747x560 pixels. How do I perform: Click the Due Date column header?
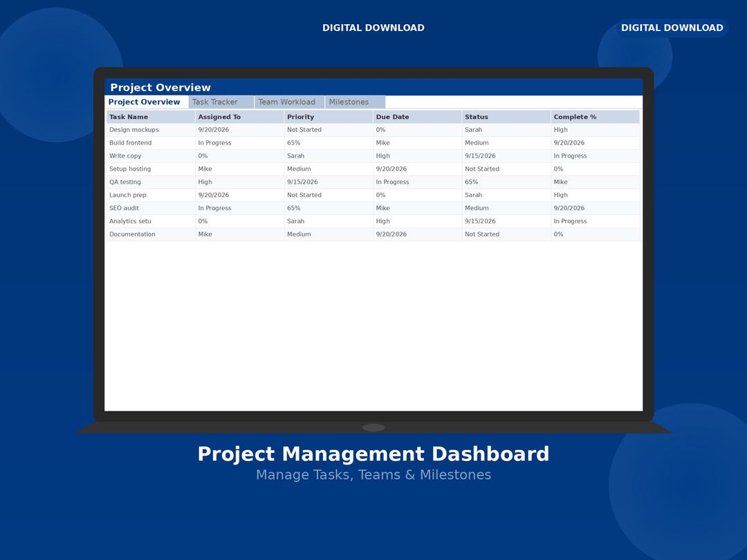point(417,117)
